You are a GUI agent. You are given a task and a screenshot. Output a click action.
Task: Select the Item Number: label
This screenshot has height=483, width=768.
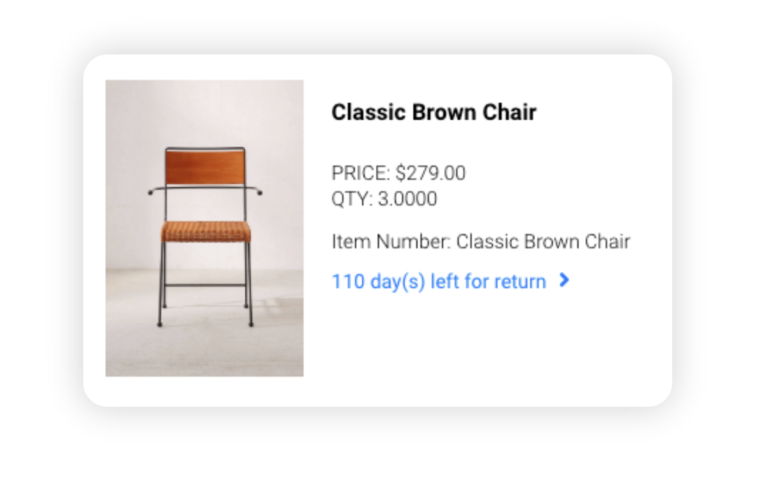point(391,242)
